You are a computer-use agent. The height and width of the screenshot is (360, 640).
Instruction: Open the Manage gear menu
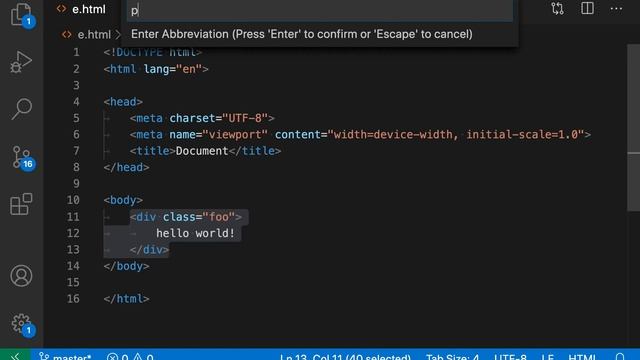22,325
